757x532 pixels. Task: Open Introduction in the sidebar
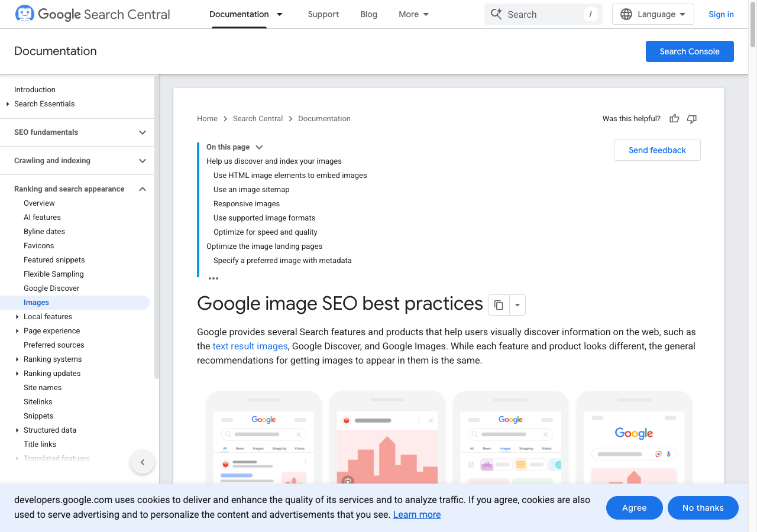tap(35, 90)
